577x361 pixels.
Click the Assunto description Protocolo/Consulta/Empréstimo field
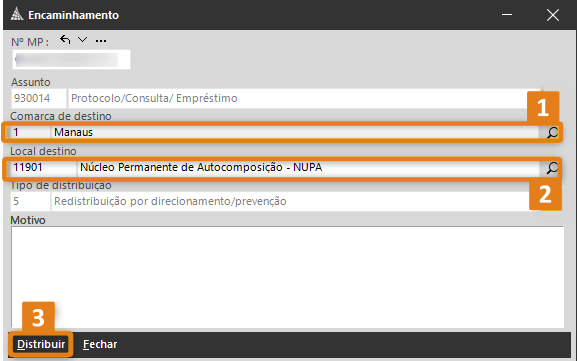coord(304,98)
